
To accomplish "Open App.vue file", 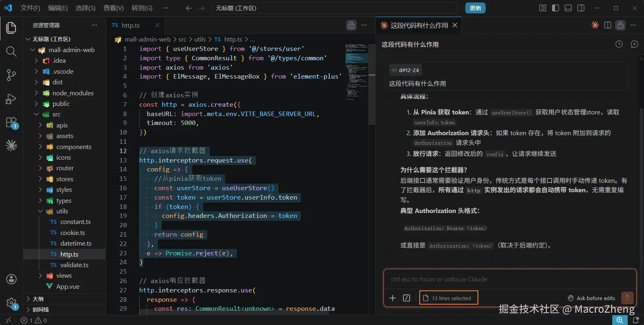I will pyautogui.click(x=64, y=287).
